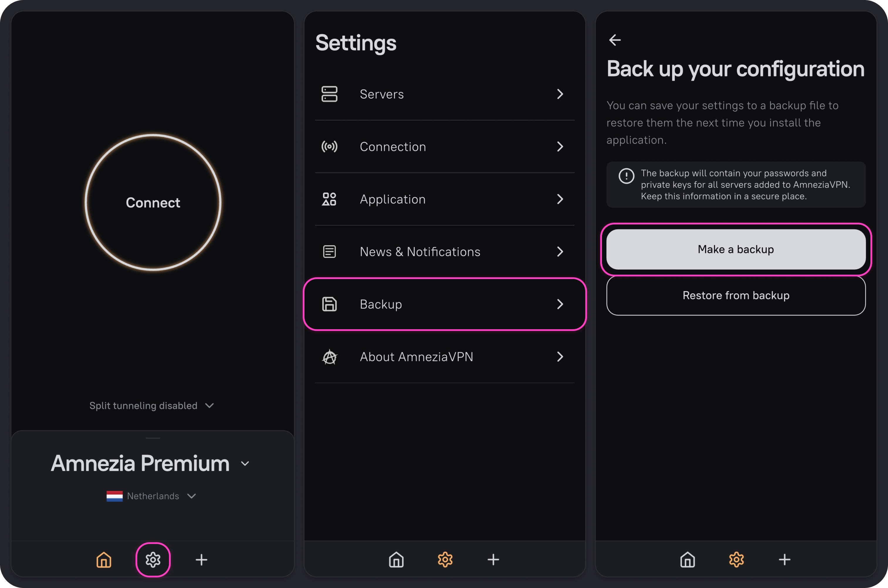Click the Back up your configuration heading
Image resolution: width=888 pixels, height=588 pixels.
pyautogui.click(x=735, y=69)
